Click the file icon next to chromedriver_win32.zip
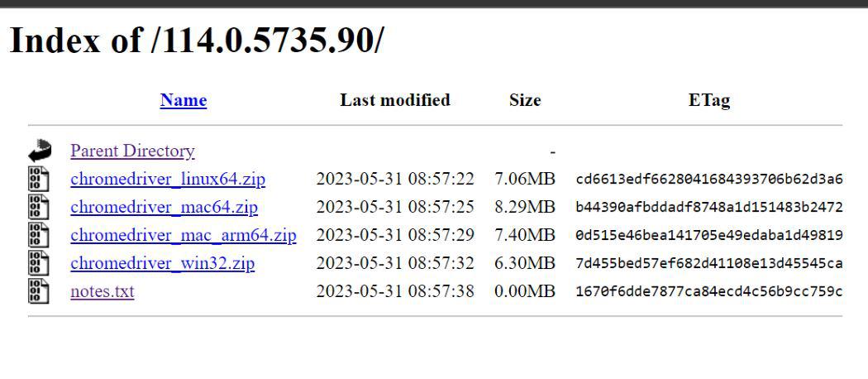Image resolution: width=868 pixels, height=379 pixels. (x=39, y=263)
